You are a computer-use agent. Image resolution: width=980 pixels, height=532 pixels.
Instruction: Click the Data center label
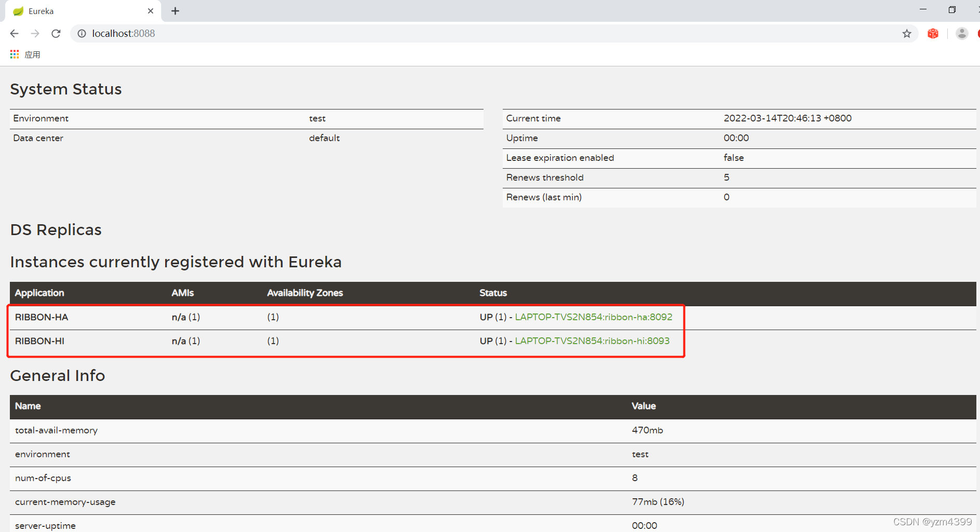pos(38,138)
